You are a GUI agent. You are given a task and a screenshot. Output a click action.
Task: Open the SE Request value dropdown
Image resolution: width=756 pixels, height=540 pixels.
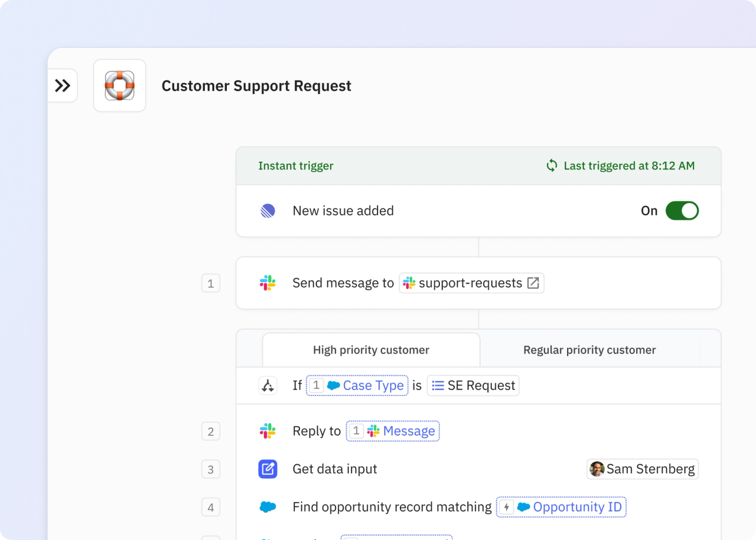click(473, 385)
